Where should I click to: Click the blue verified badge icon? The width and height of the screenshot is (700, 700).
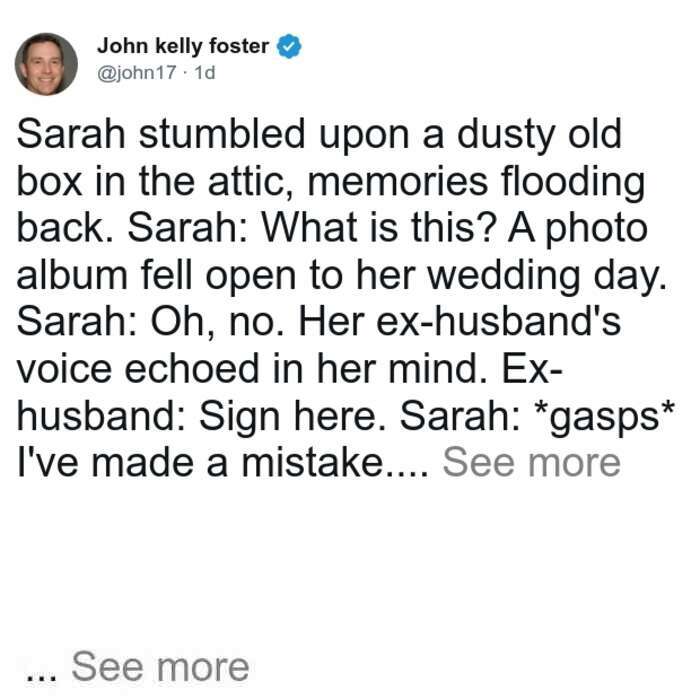289,46
